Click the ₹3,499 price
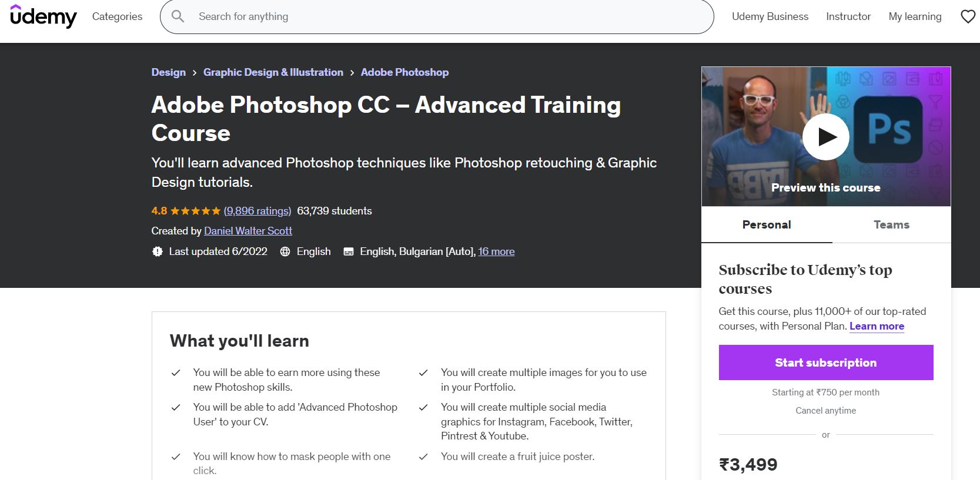The width and height of the screenshot is (980, 480). click(748, 465)
